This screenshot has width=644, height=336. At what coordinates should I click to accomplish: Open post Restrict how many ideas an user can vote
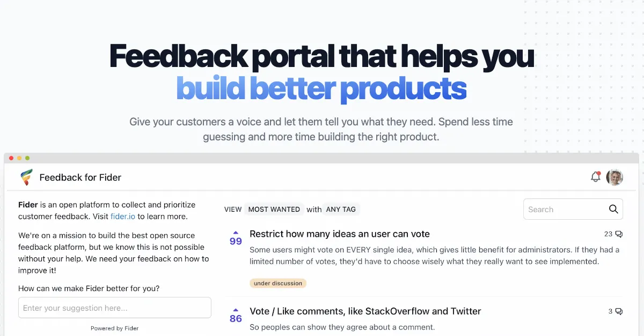click(339, 234)
